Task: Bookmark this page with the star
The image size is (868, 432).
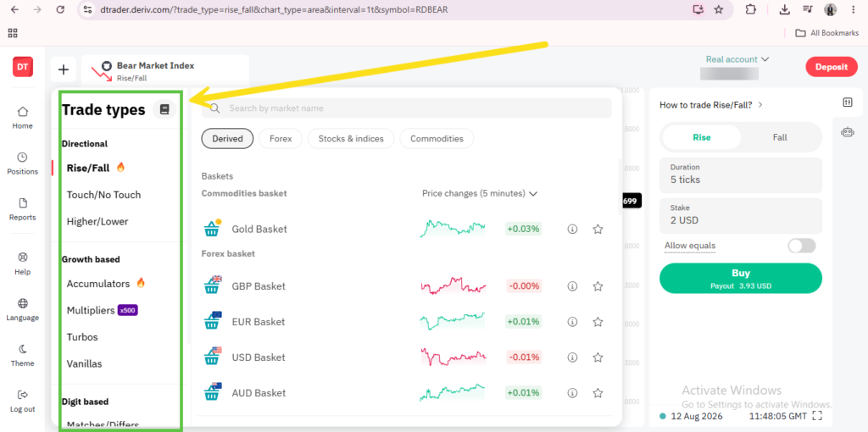Action: click(719, 9)
